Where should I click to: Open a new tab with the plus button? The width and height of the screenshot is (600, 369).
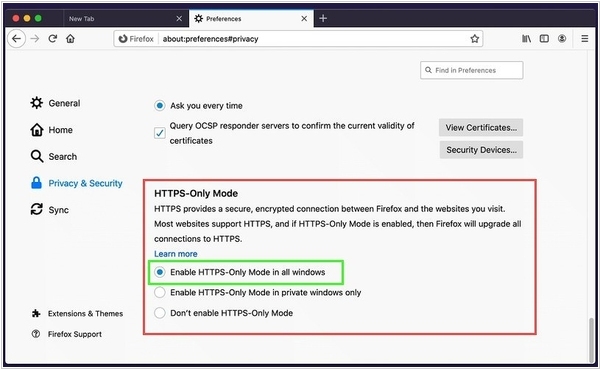pyautogui.click(x=323, y=18)
